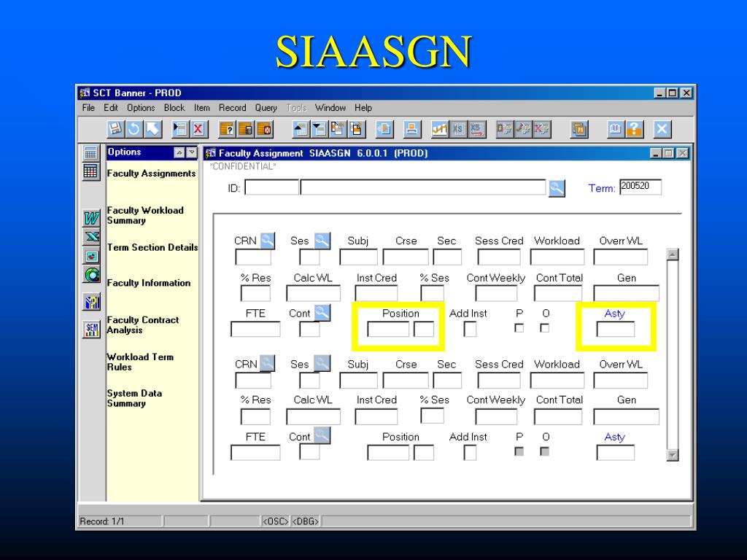The width and height of the screenshot is (747, 560).
Task: Click the first record's Asty field
Action: click(616, 329)
